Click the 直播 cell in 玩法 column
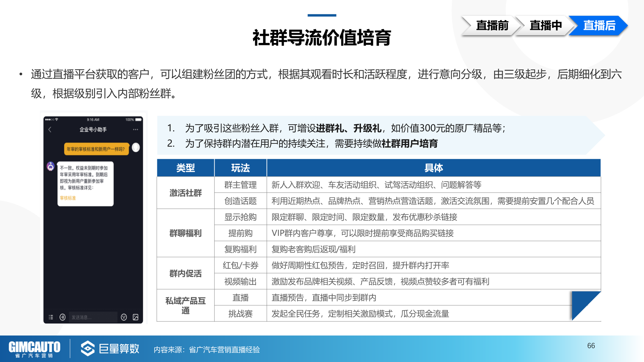This screenshot has width=644, height=362. click(x=240, y=297)
